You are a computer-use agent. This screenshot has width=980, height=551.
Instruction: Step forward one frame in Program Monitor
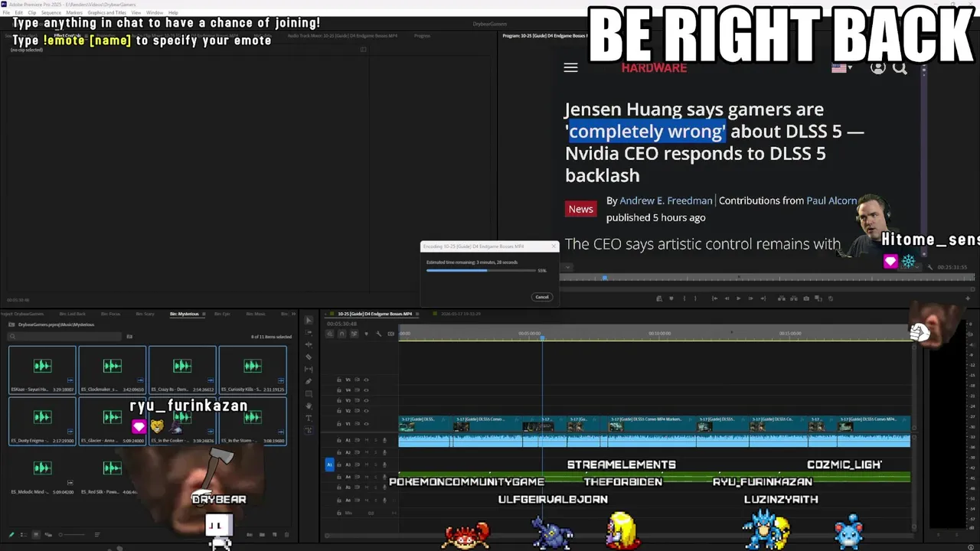751,298
